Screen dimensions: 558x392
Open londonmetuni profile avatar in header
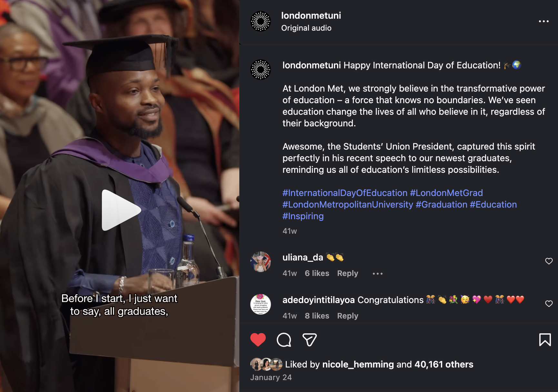[x=261, y=21]
